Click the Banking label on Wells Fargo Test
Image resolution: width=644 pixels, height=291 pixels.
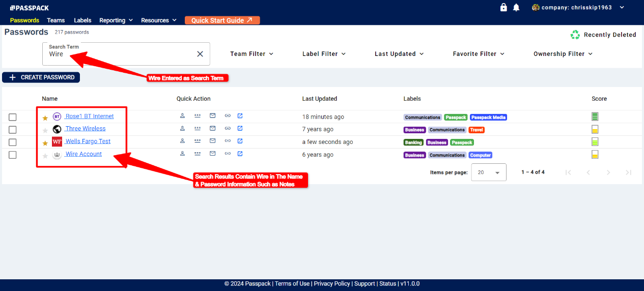413,142
